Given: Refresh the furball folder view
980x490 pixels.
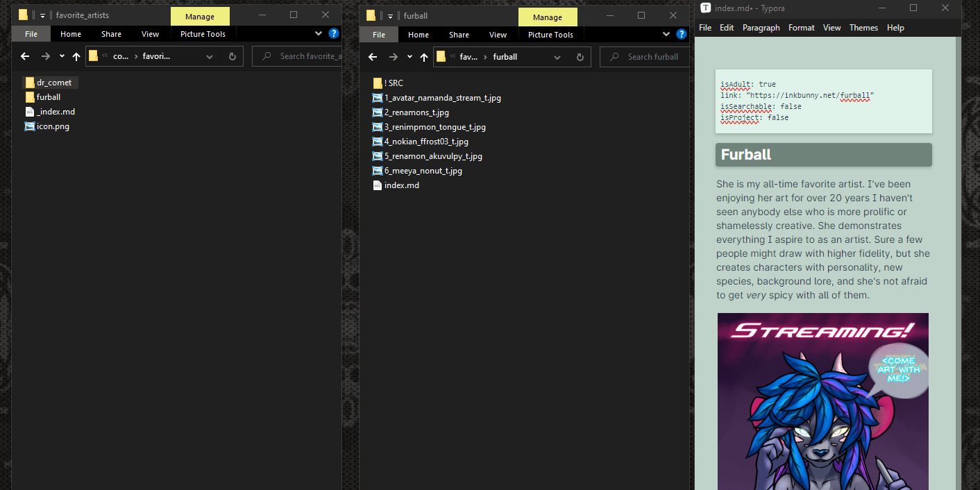Looking at the screenshot, I should tap(580, 57).
